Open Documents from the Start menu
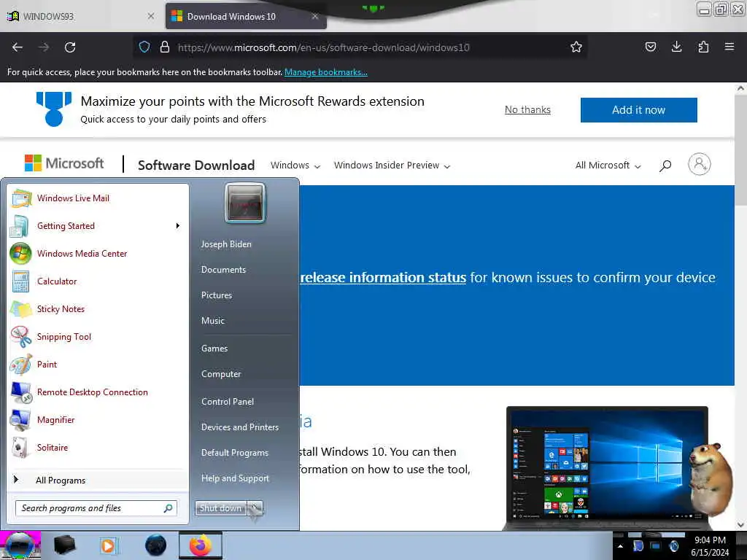Viewport: 747px width, 560px height. pyautogui.click(x=223, y=270)
